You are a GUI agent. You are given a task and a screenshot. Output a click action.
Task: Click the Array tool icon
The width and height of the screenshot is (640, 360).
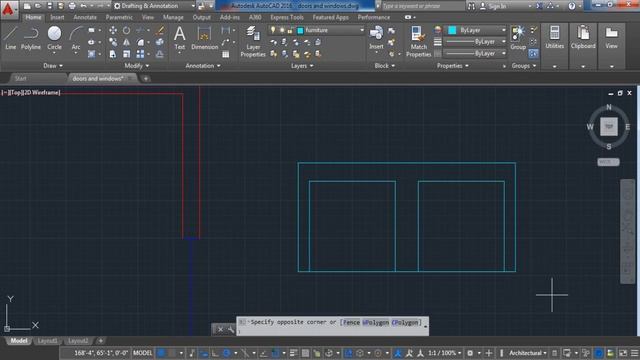point(140,54)
